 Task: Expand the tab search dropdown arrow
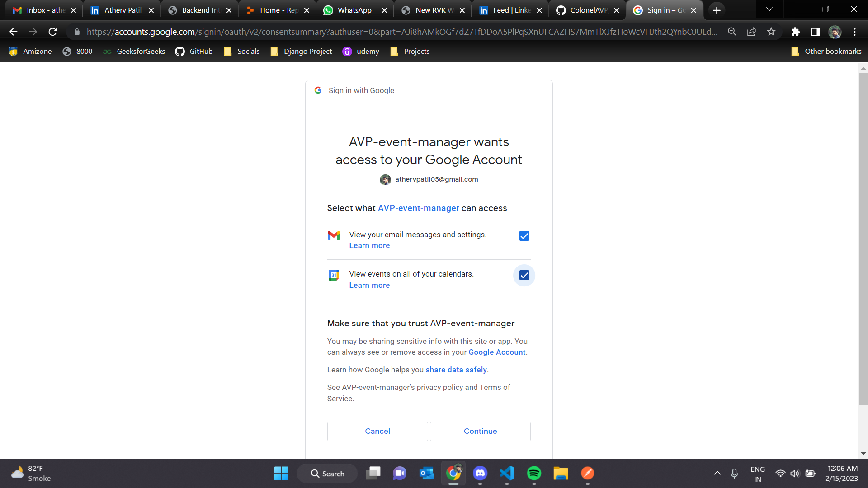coord(769,9)
